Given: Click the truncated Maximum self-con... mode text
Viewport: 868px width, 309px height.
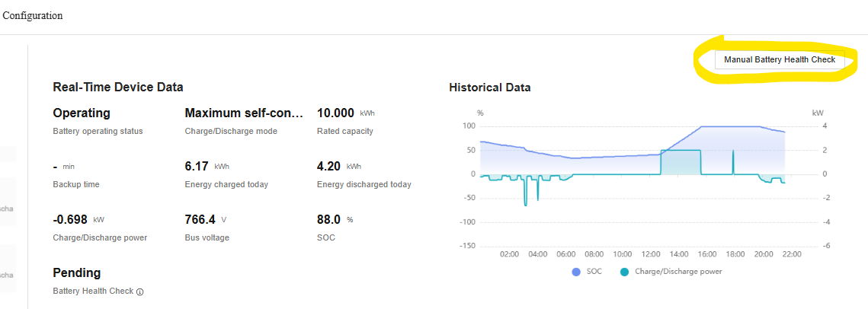Looking at the screenshot, I should click(244, 113).
